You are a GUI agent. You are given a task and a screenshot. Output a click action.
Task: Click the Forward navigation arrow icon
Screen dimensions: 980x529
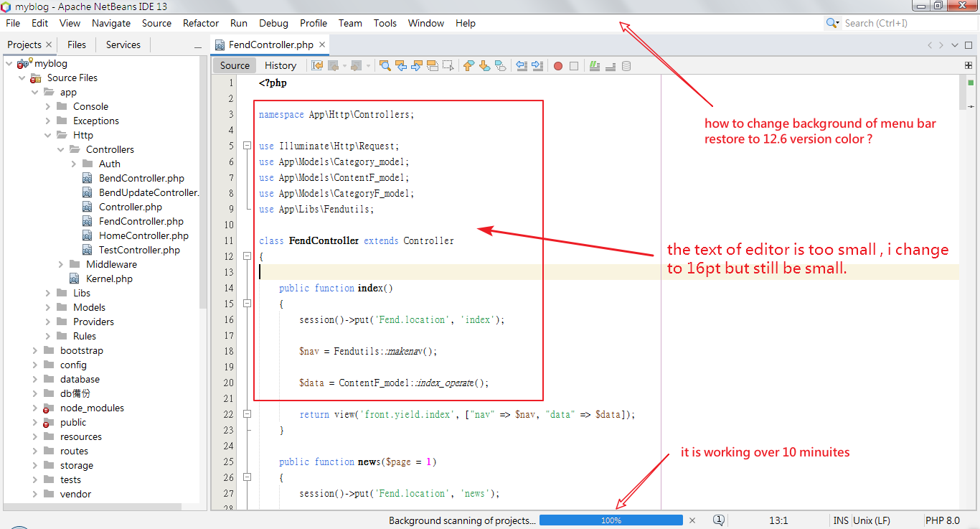click(357, 65)
